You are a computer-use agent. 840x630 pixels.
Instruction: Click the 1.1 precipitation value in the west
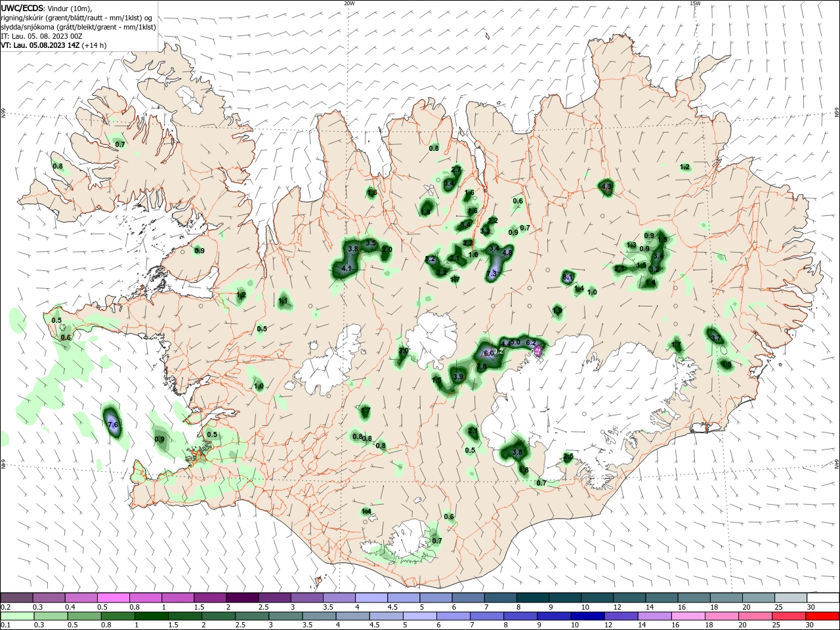click(x=283, y=301)
